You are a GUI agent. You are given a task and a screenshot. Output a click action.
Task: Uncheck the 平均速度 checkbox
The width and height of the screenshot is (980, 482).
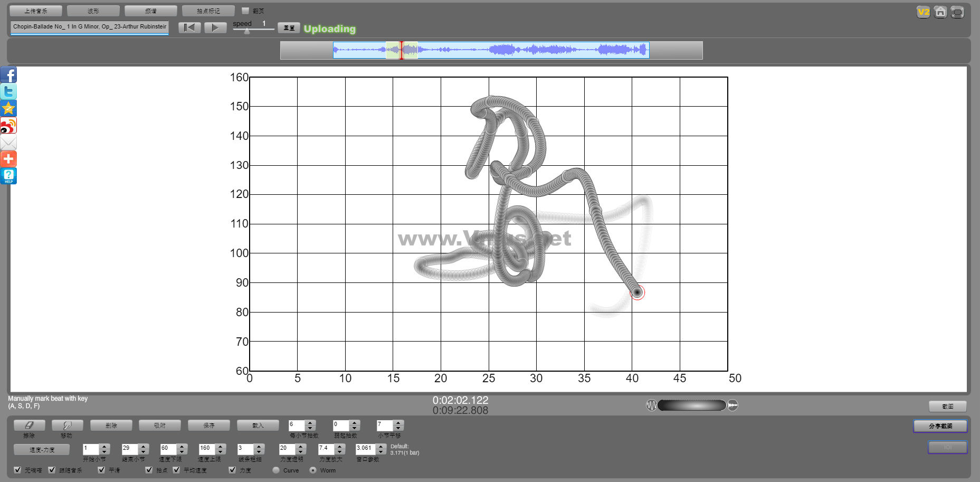point(177,470)
